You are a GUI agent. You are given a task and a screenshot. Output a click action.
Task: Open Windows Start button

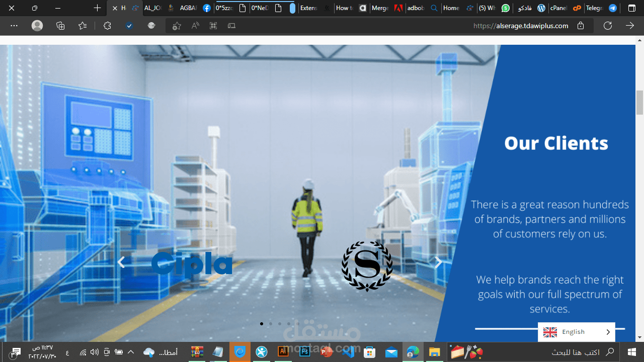(x=632, y=352)
